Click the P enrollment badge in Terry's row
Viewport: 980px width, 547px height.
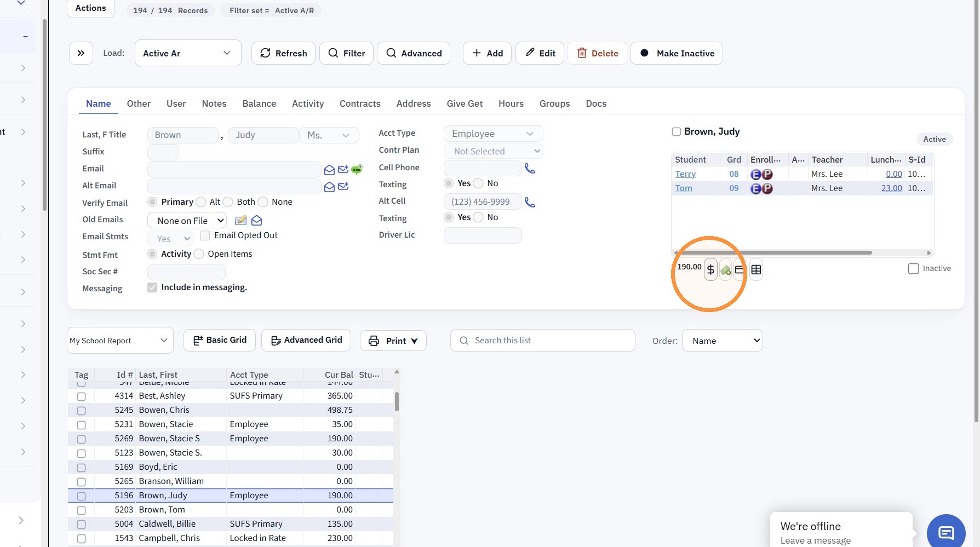pos(767,174)
